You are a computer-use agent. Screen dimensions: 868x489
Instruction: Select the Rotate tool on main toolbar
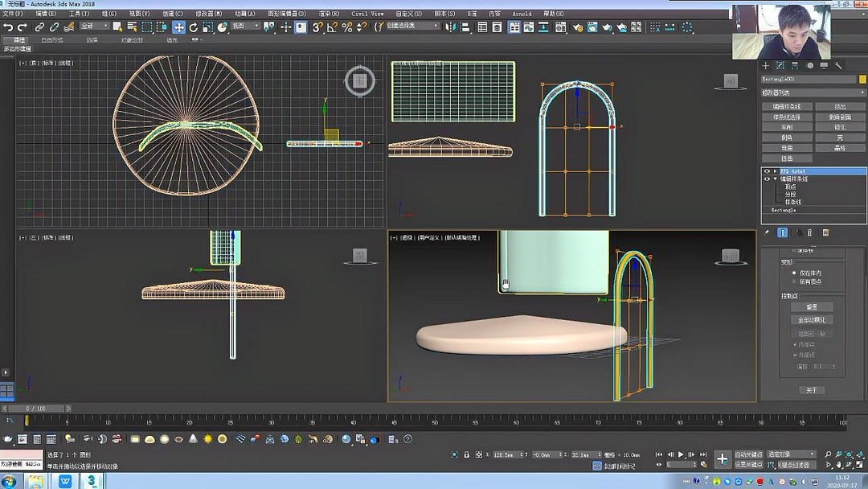pos(194,27)
